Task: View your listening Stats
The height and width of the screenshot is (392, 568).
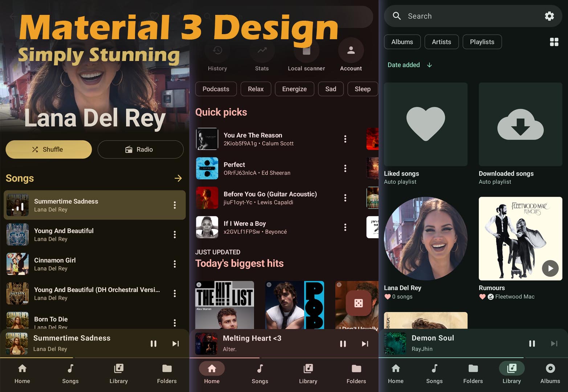Action: [262, 56]
